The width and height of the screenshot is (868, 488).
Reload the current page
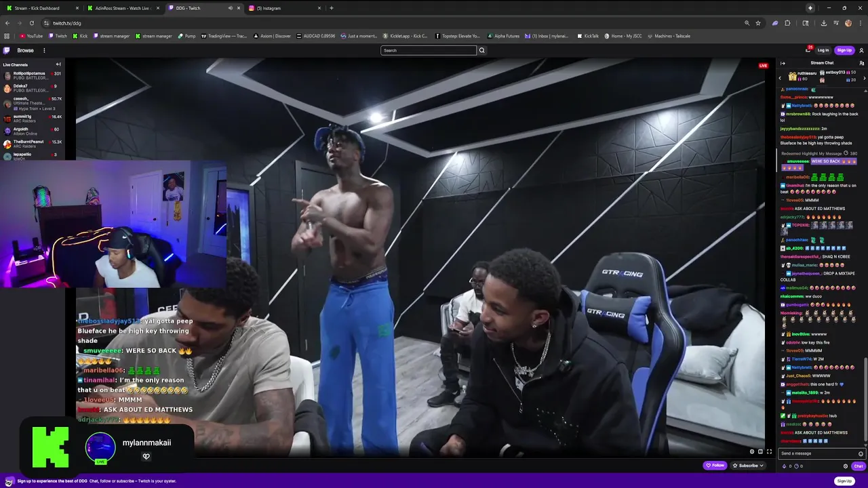(31, 23)
